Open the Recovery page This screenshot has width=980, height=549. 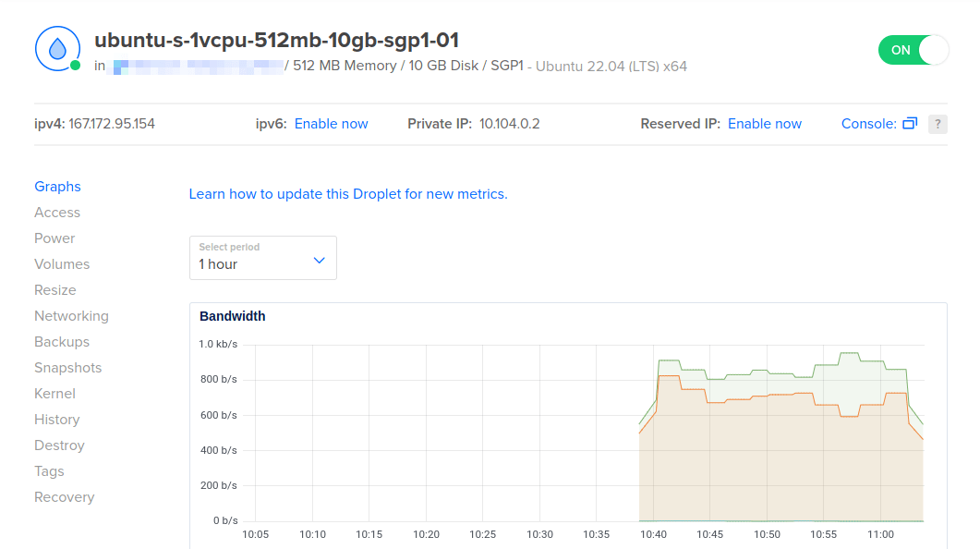tap(64, 496)
